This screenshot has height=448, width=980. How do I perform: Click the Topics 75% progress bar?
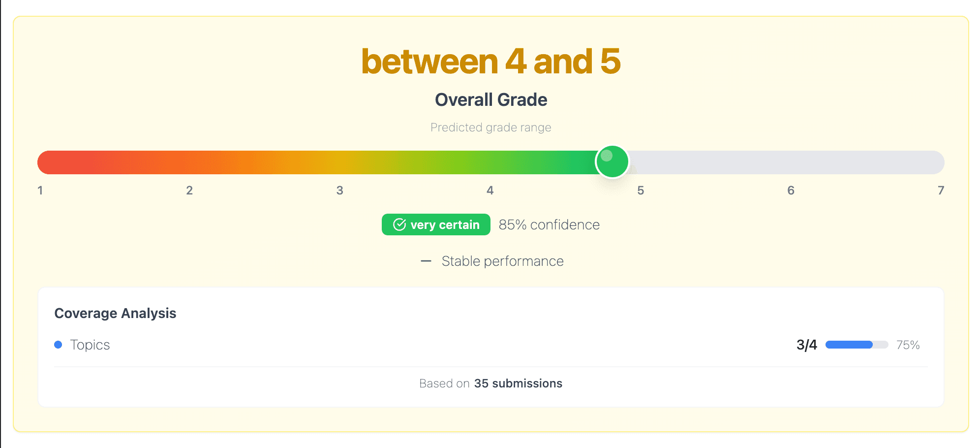[x=856, y=345]
